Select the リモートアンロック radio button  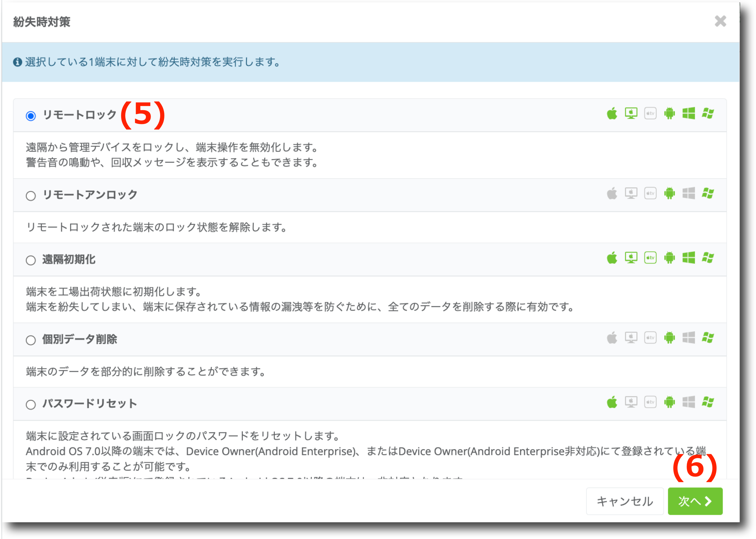point(31,196)
